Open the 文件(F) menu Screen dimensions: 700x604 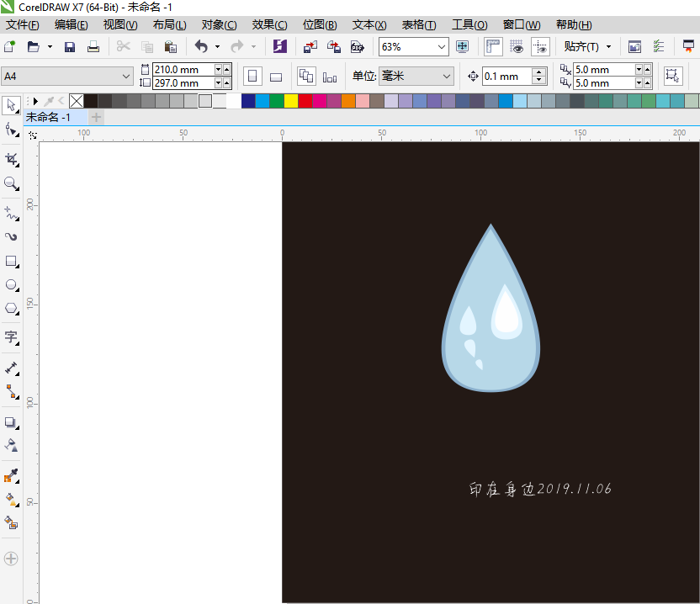tap(20, 24)
